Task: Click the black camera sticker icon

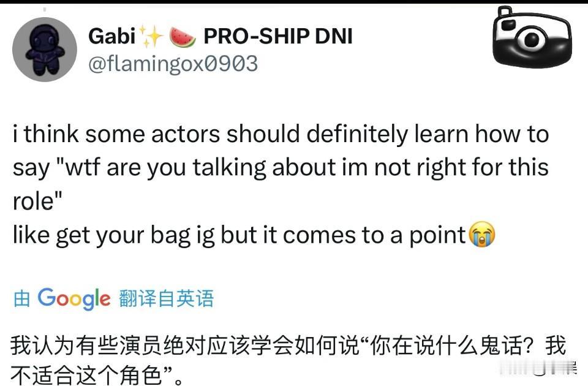Action: (x=532, y=37)
